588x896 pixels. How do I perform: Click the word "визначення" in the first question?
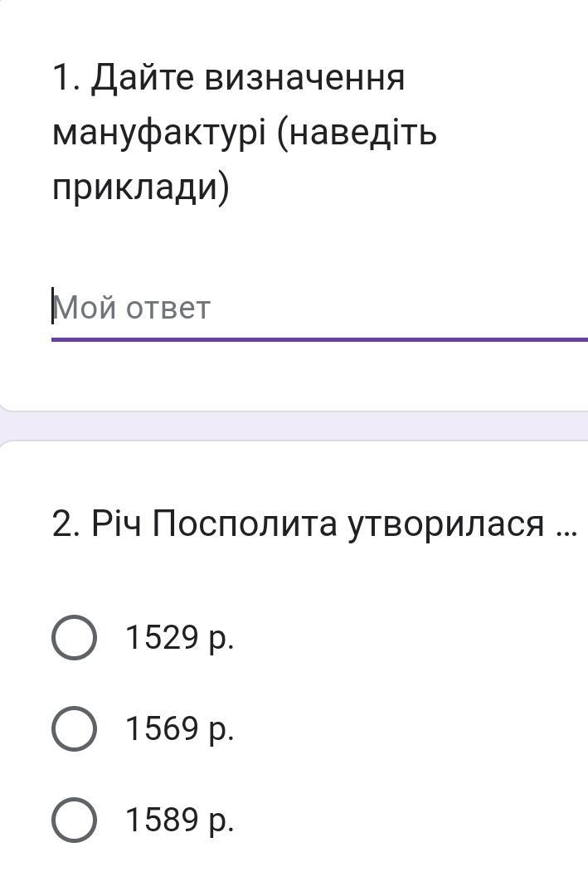click(x=304, y=78)
